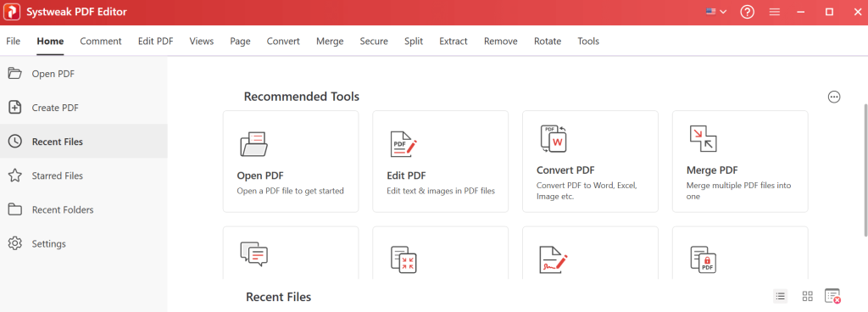Open the Recommended Tools more options ellipsis
The image size is (868, 312).
click(834, 97)
